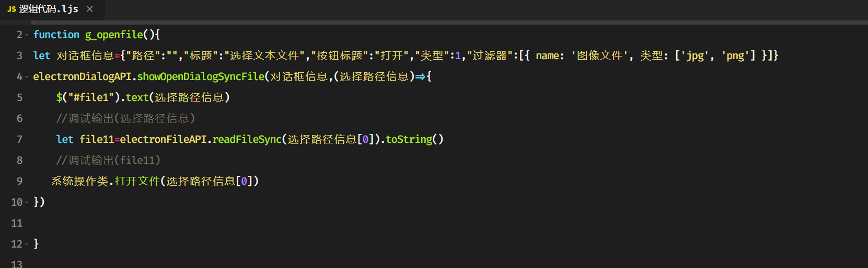Image resolution: width=868 pixels, height=268 pixels.
Task: Click electronFileAPI on line 7
Action: pos(164,139)
